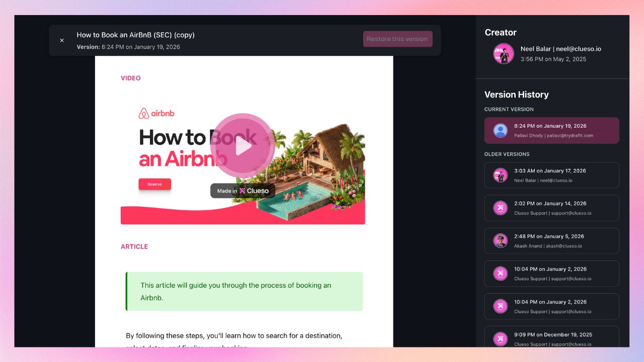Click the Version History heading
Image resolution: width=644 pixels, height=362 pixels.
516,95
